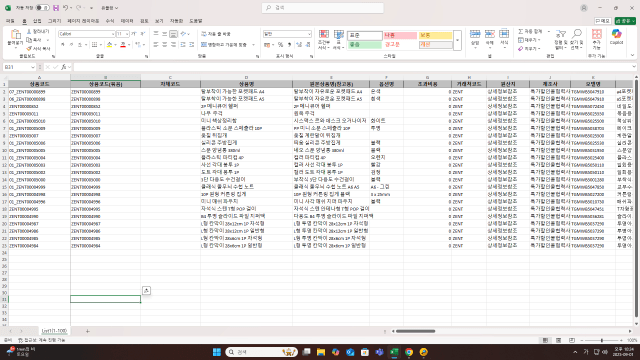This screenshot has width=640, height=360.
Task: Click the yellow fill color swatch
Action: pyautogui.click(x=109, y=45)
